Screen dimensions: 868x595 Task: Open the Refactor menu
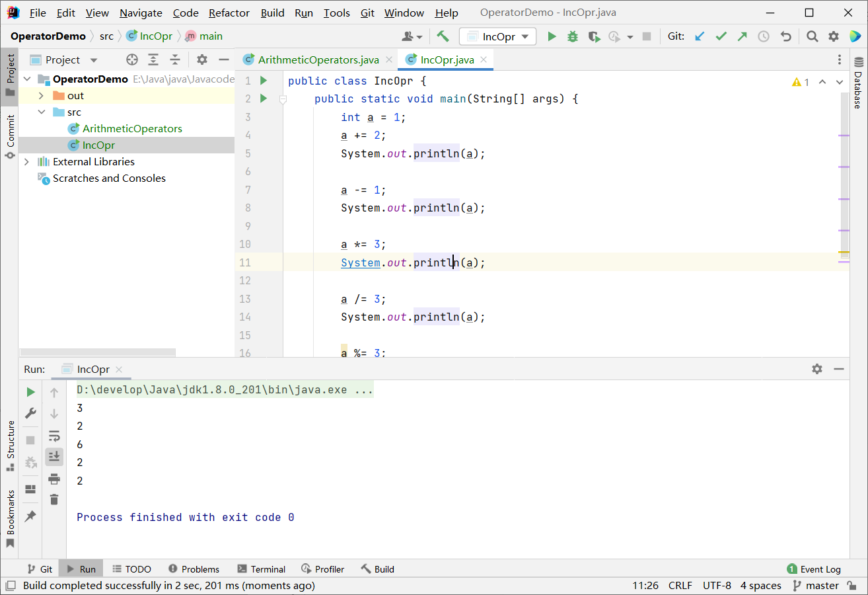point(229,13)
